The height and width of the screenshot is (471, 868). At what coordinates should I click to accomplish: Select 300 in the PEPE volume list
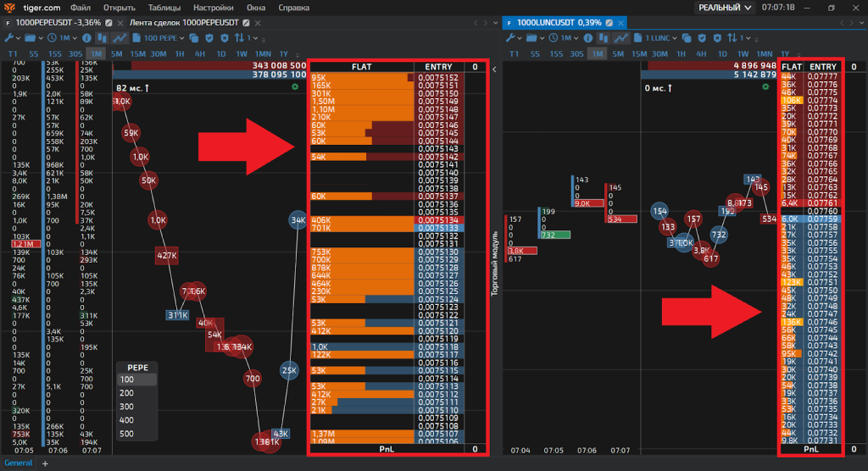point(136,407)
